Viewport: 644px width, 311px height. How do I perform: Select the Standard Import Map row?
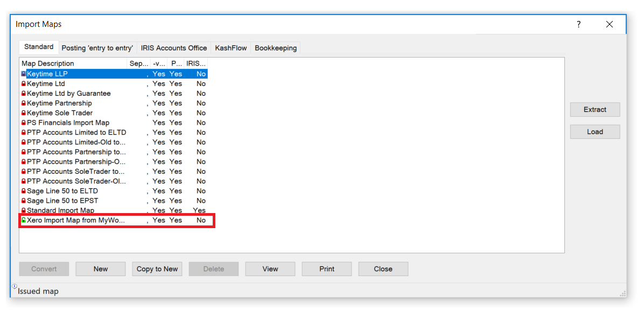(x=114, y=210)
